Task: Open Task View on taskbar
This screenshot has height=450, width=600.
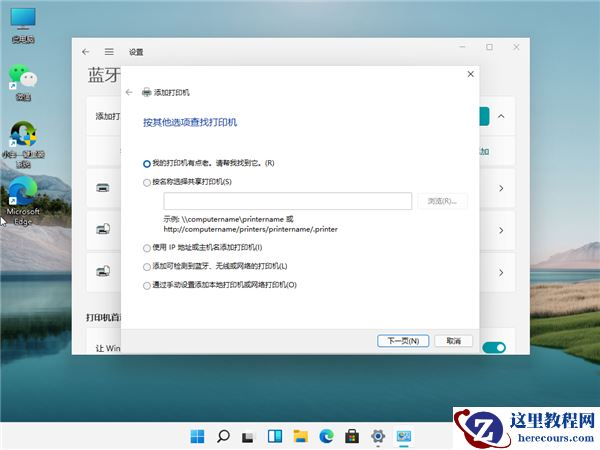Action: pyautogui.click(x=248, y=436)
